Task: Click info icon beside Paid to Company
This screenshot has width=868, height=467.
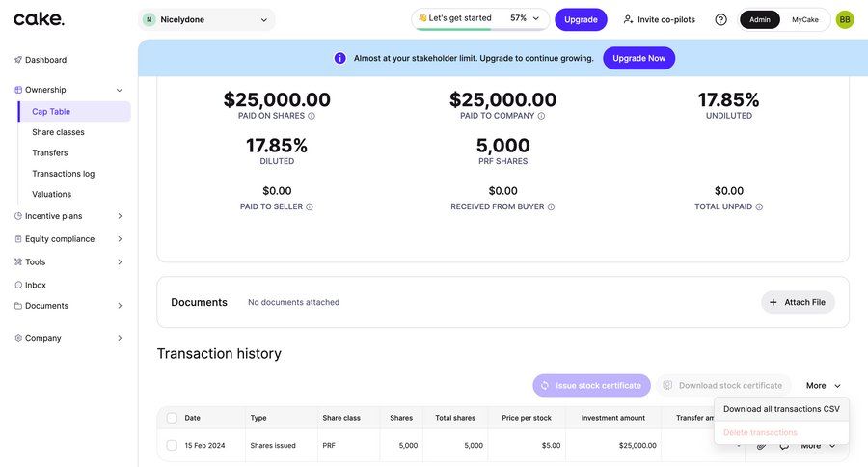Action: tap(541, 116)
